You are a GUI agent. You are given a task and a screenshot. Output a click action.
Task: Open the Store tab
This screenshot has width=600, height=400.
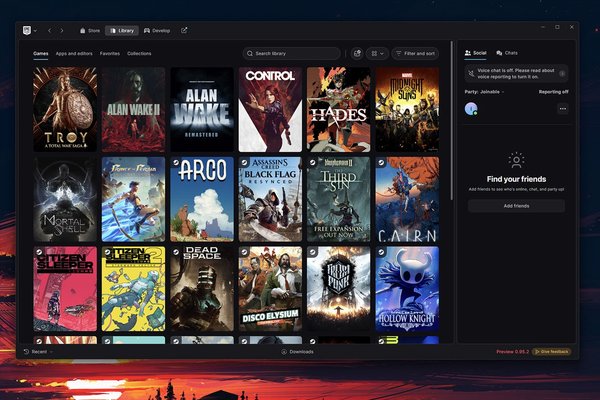(90, 31)
